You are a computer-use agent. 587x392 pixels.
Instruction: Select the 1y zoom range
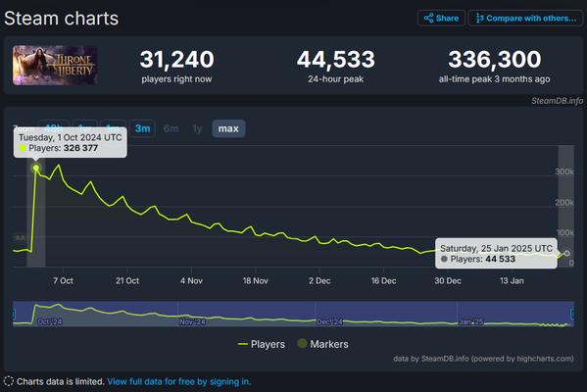tap(197, 128)
